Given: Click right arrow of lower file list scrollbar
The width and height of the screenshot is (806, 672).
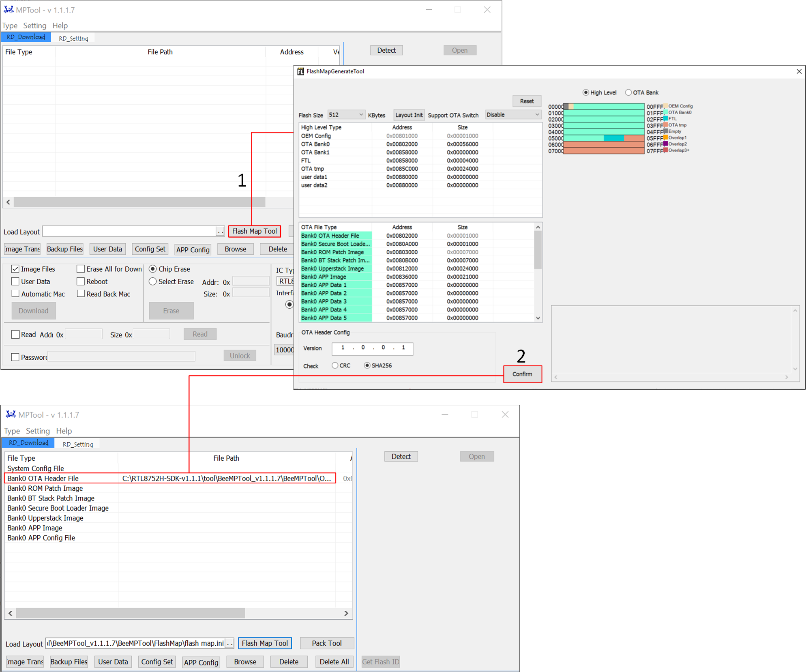Looking at the screenshot, I should point(346,613).
